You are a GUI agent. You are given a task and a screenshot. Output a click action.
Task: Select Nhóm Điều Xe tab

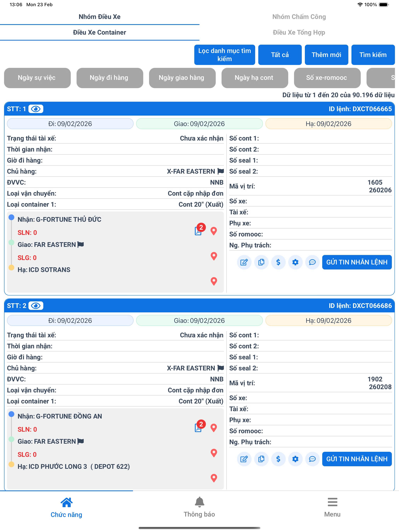pyautogui.click(x=100, y=17)
